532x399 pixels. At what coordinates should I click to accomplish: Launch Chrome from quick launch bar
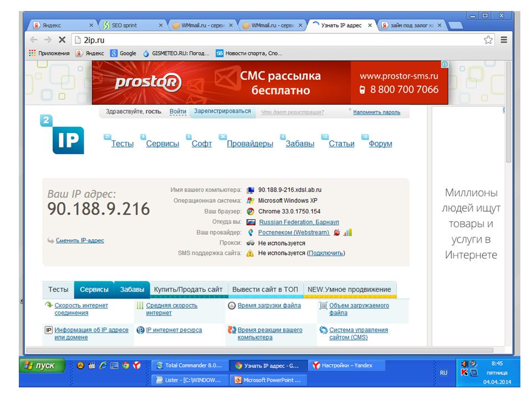126,365
